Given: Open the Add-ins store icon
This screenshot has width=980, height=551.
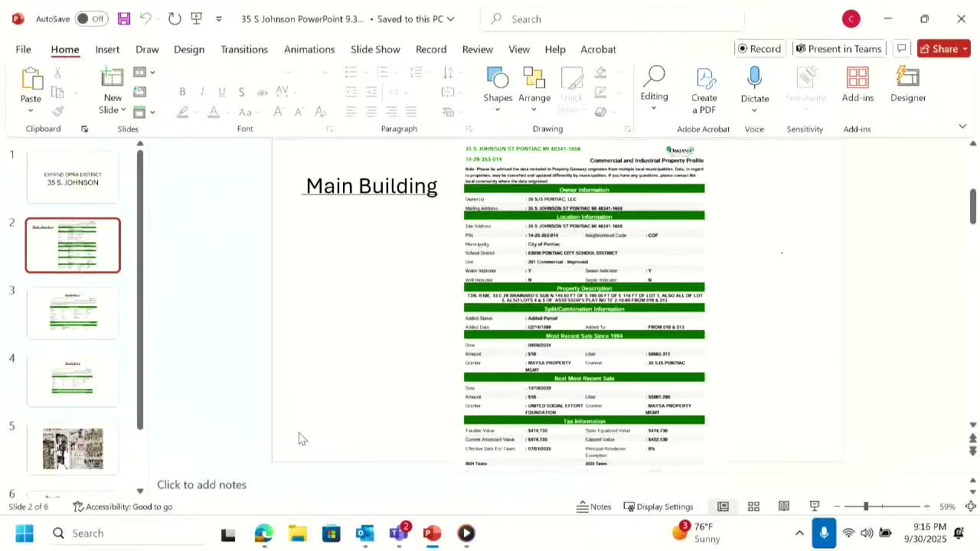Looking at the screenshot, I should point(857,77).
